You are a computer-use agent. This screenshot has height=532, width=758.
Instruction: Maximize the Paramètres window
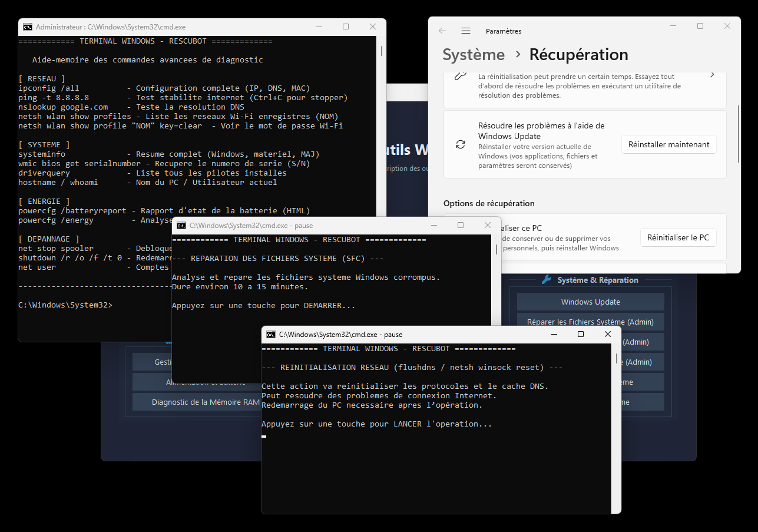click(700, 27)
